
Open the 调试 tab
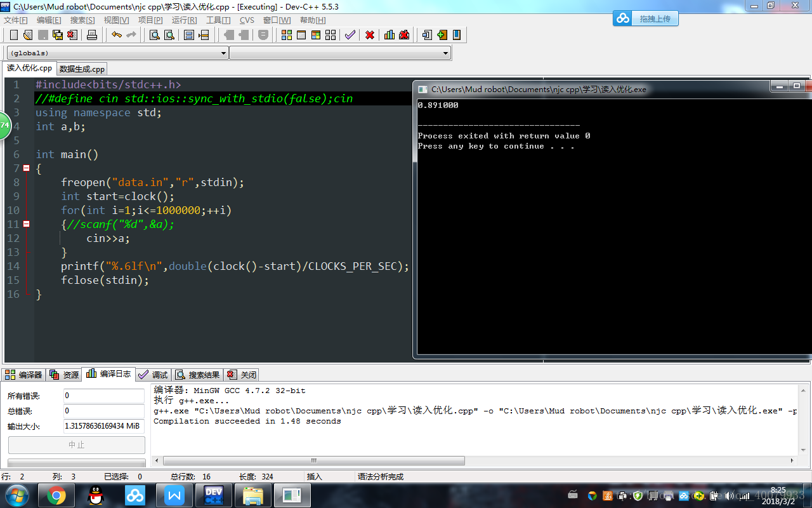coord(153,375)
